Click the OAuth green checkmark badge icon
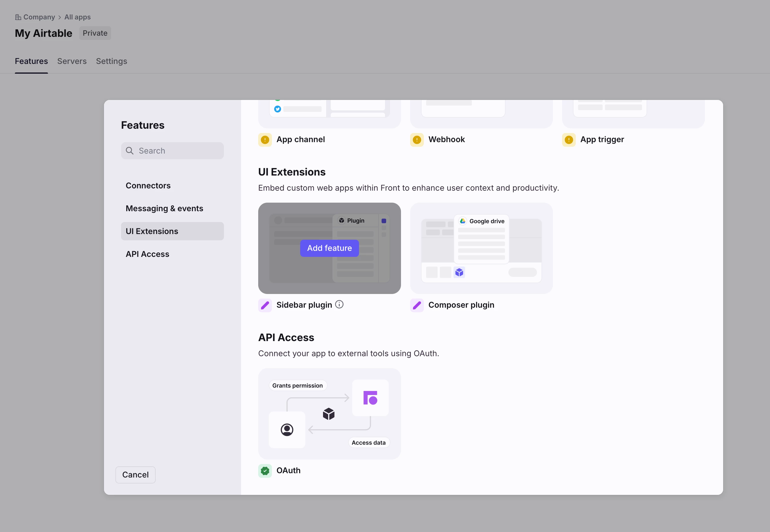 pos(265,471)
